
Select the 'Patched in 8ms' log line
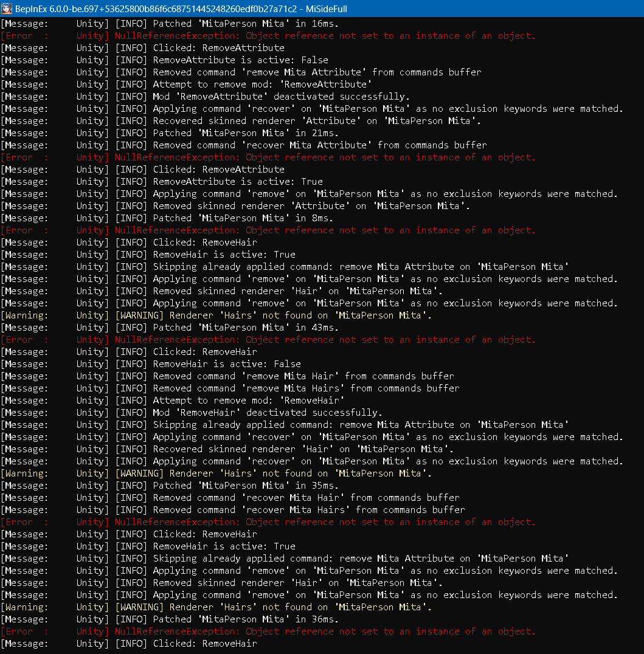[243, 218]
